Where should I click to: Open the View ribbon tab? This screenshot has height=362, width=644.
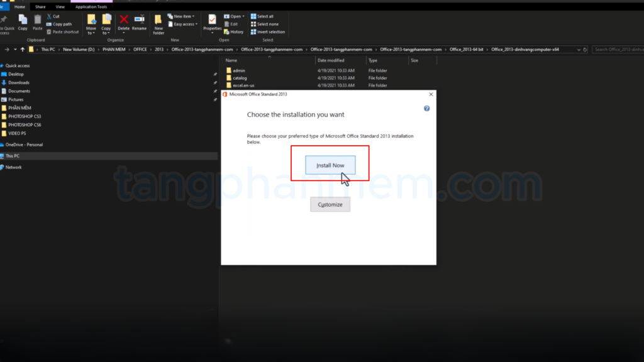[60, 6]
